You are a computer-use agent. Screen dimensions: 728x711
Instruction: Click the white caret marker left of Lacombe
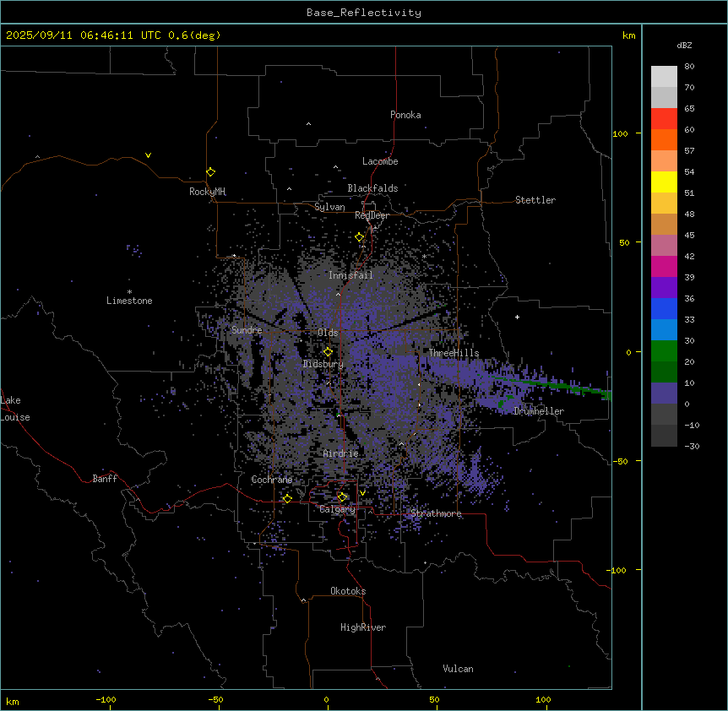coord(335,167)
